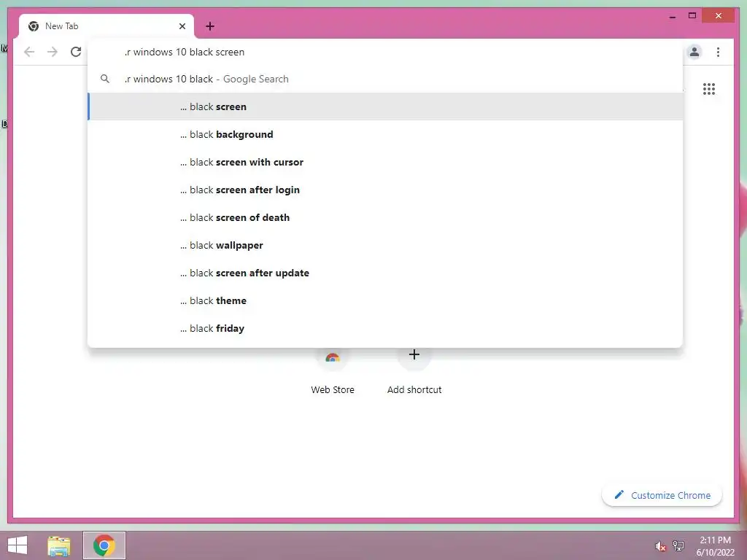Select the 'black background' suggestion
Image resolution: width=747 pixels, height=560 pixels.
tap(385, 134)
